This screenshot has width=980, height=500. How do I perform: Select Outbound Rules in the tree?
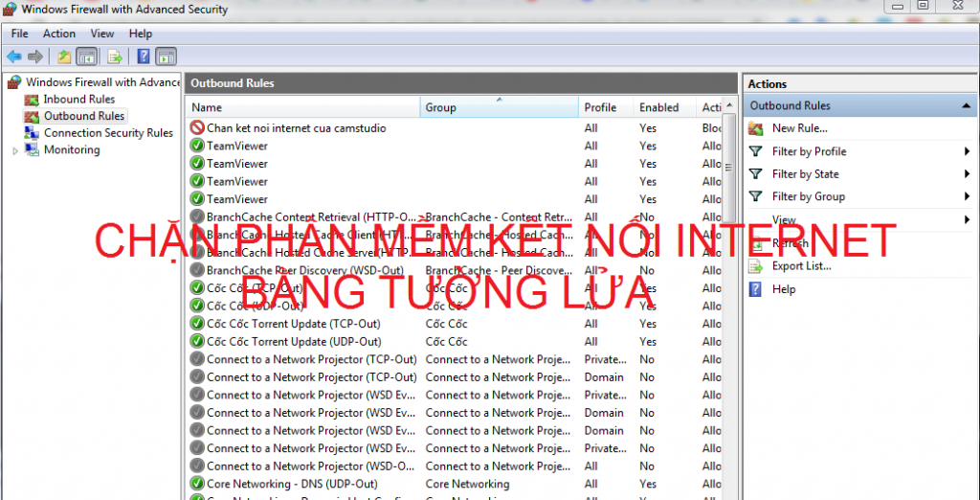[84, 116]
